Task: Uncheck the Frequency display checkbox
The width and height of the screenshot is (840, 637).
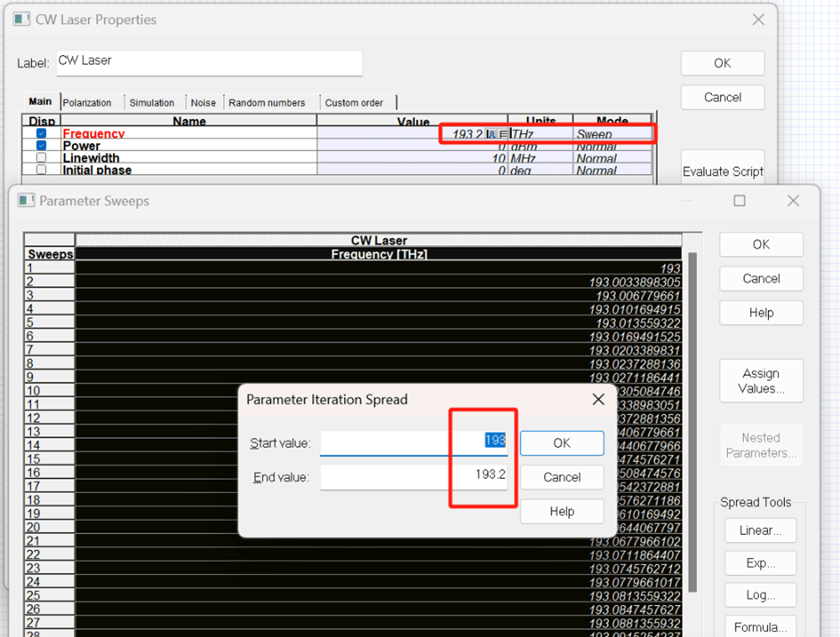Action: click(x=41, y=134)
